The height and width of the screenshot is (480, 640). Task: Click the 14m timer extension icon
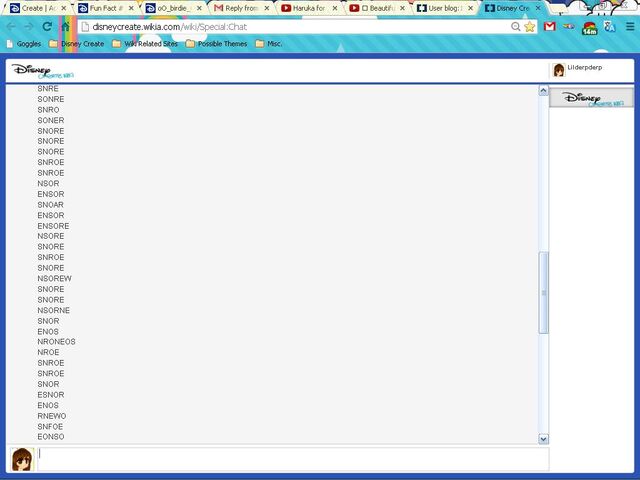[589, 27]
